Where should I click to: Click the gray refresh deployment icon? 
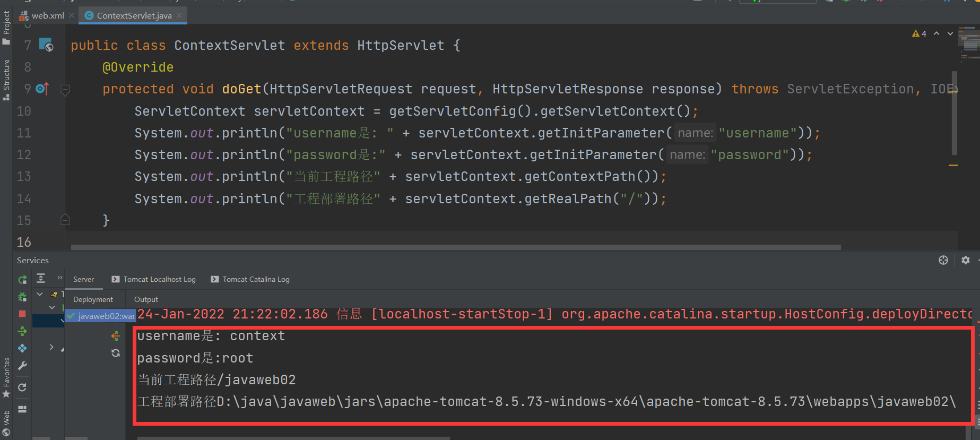[x=116, y=353]
